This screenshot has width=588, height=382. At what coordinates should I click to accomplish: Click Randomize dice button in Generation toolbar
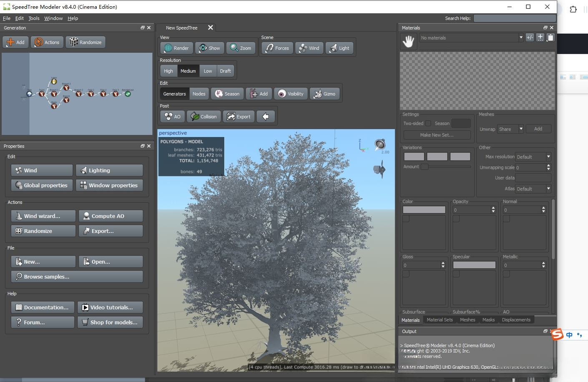pyautogui.click(x=85, y=42)
